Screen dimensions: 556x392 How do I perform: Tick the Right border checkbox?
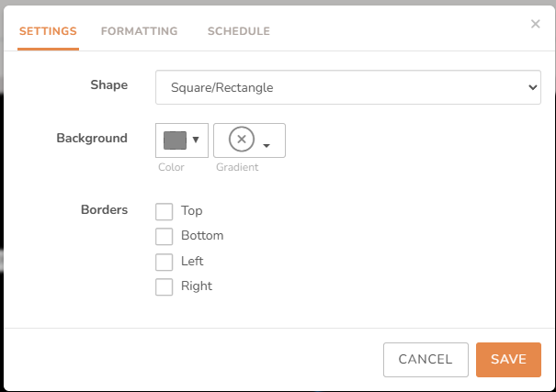[165, 286]
